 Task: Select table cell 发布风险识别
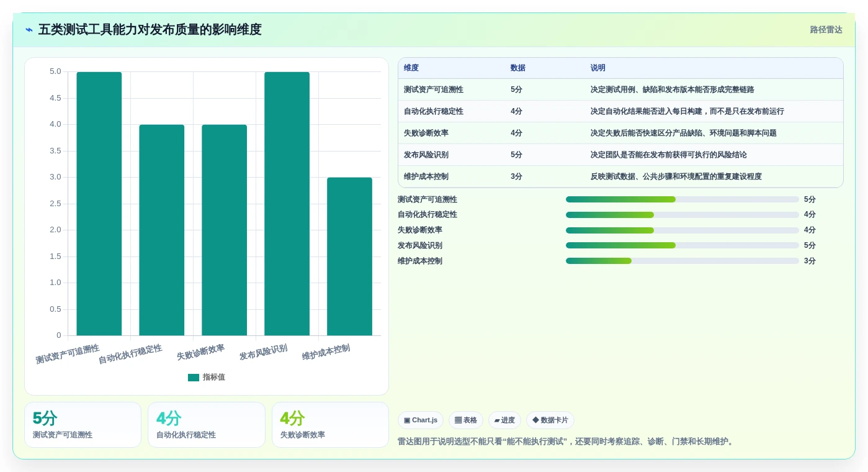(426, 155)
